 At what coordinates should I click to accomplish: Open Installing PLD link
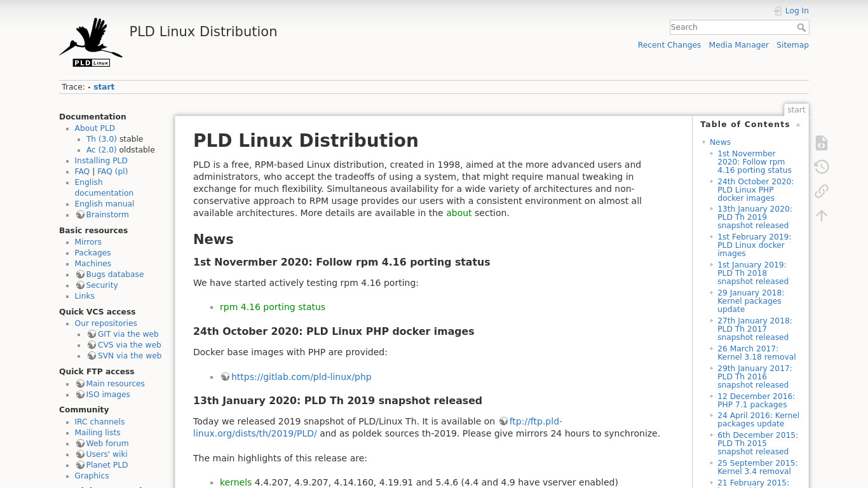click(x=101, y=161)
